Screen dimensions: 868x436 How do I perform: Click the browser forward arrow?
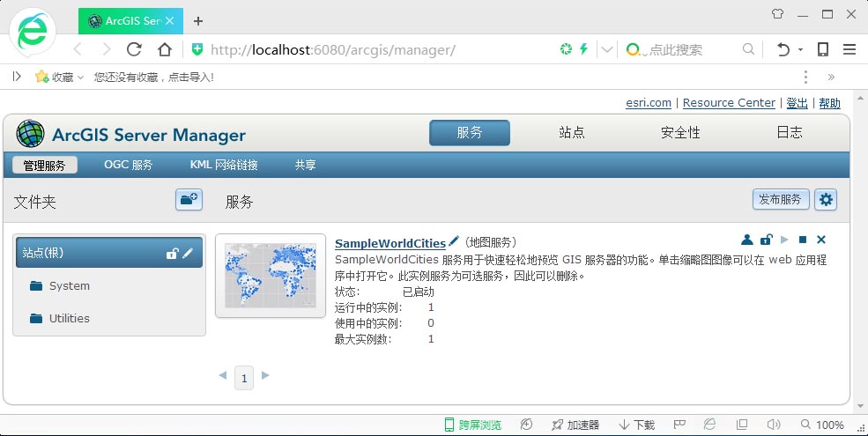107,50
